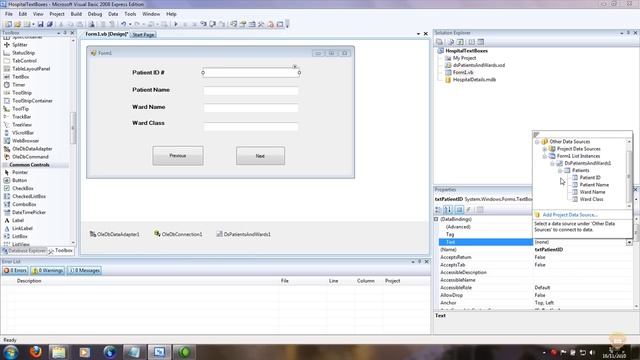Screen dimensions: 640x360
Task: Open Firefox from the taskbar
Action: pos(36,352)
